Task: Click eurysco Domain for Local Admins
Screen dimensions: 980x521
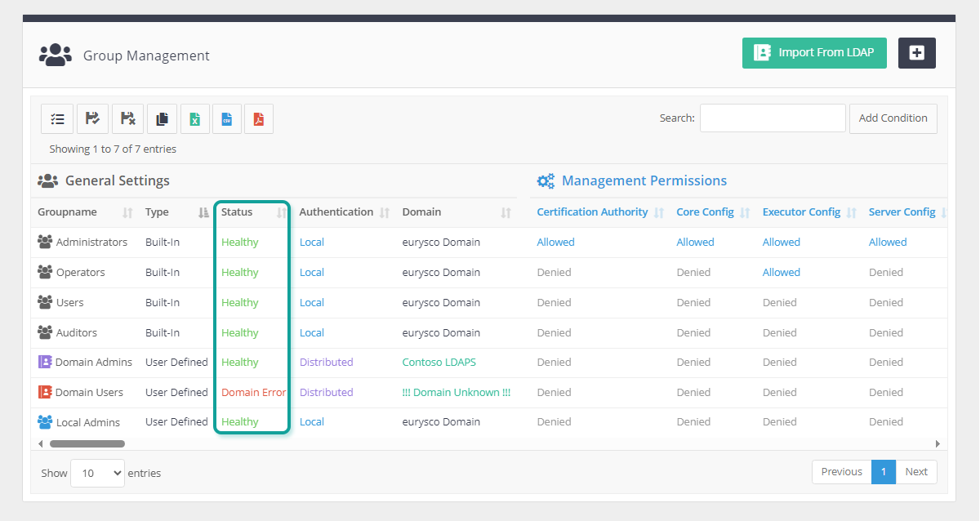Action: click(441, 422)
